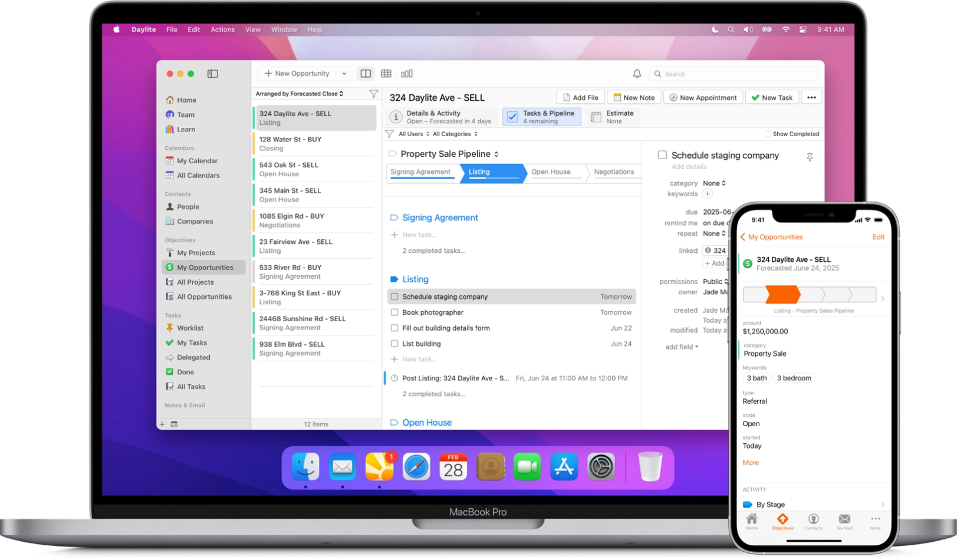967x560 pixels.
Task: Check off Fill out building details form
Action: pyautogui.click(x=394, y=328)
